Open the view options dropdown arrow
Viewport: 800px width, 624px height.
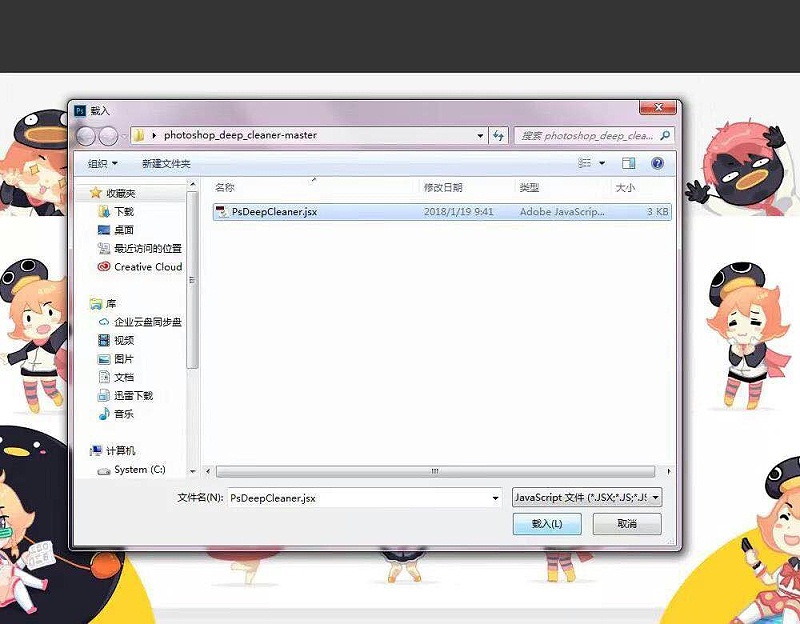[601, 163]
